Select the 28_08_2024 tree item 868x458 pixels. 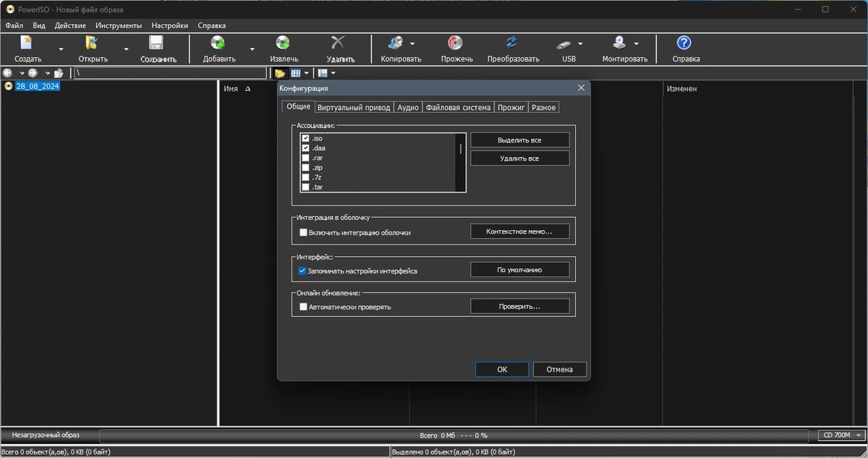[x=38, y=86]
